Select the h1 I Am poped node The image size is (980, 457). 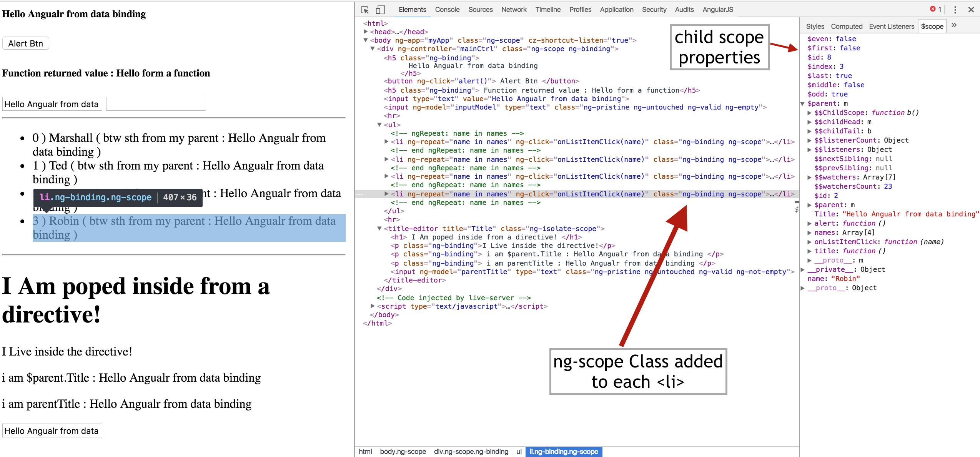point(486,237)
